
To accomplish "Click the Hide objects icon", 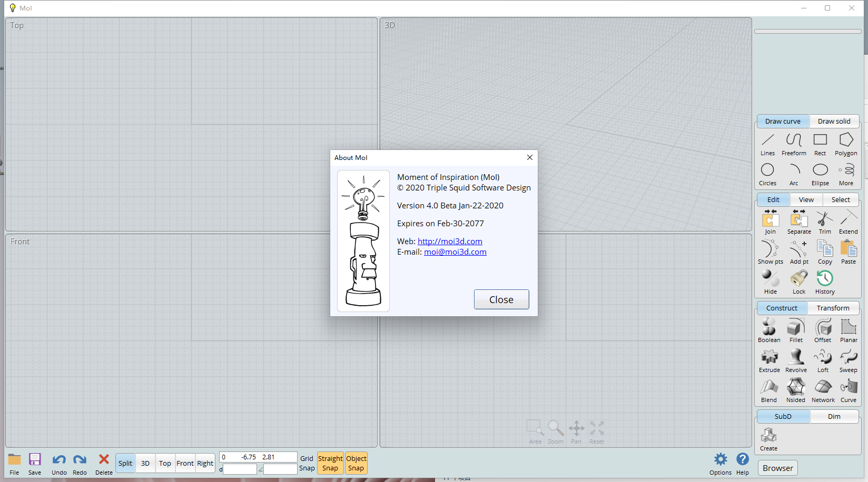I will [x=770, y=282].
